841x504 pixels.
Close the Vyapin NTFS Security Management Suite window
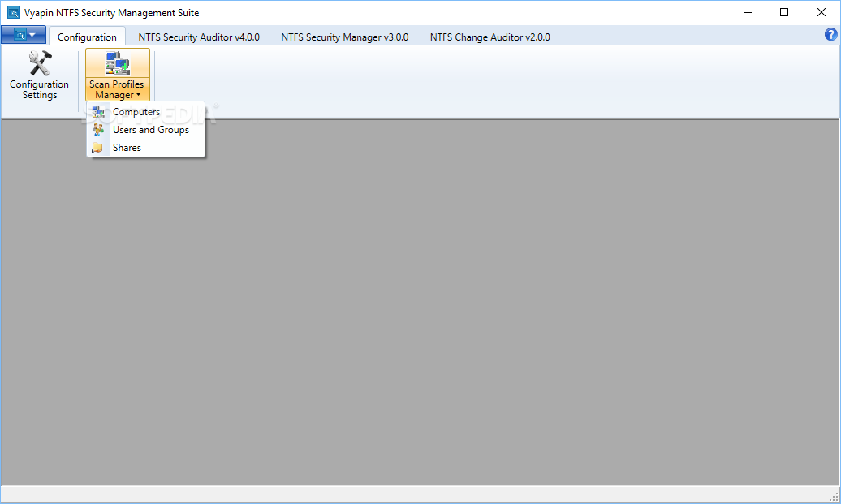(822, 12)
